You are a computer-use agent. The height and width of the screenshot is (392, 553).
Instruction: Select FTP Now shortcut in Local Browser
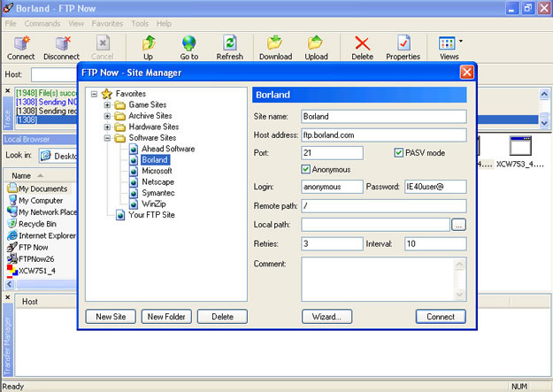pyautogui.click(x=33, y=248)
